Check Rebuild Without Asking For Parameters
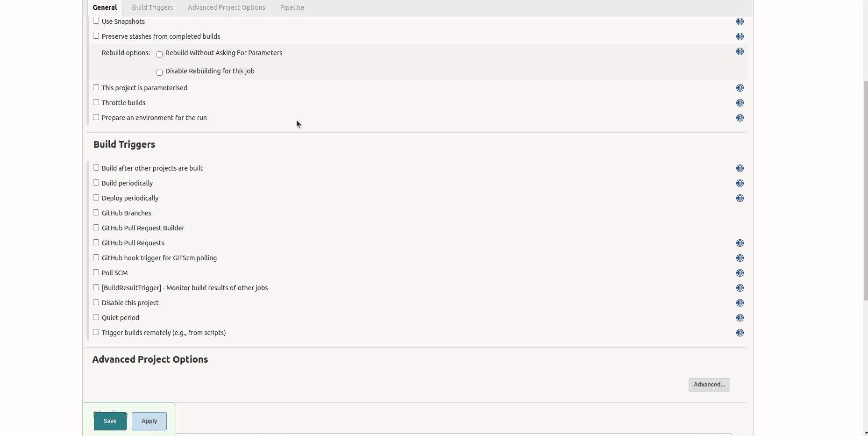 [159, 54]
